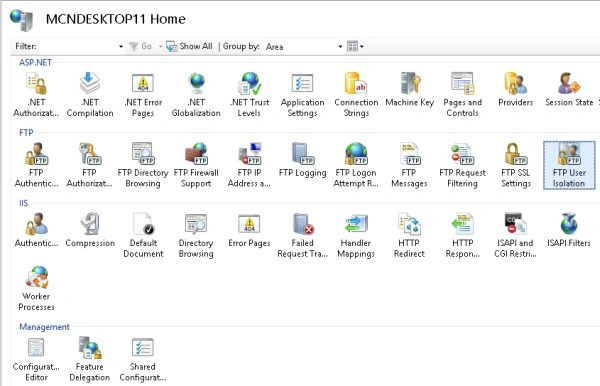This screenshot has width=600, height=386.
Task: Open .NET Error Pages
Action: click(143, 94)
